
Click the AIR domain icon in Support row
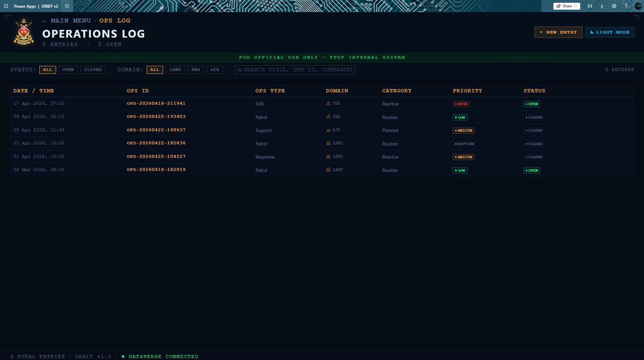328,130
